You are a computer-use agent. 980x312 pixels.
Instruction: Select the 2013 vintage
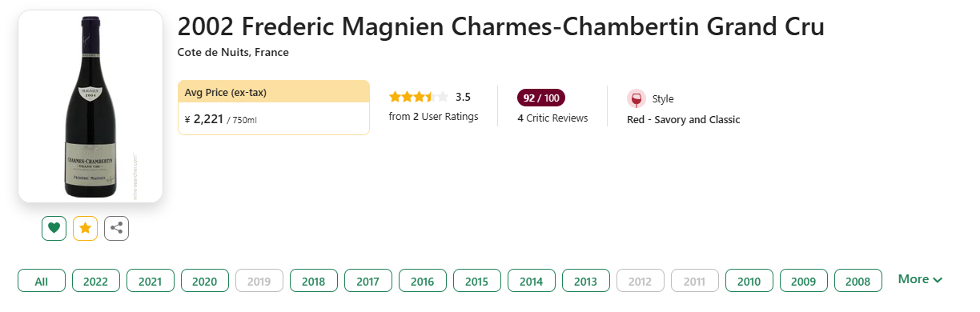click(x=586, y=281)
